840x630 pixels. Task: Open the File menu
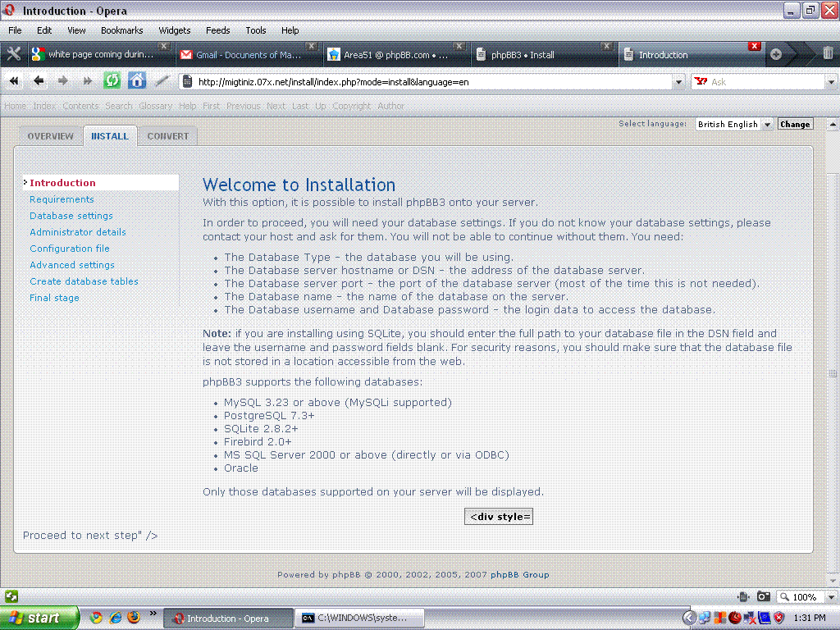click(15, 30)
